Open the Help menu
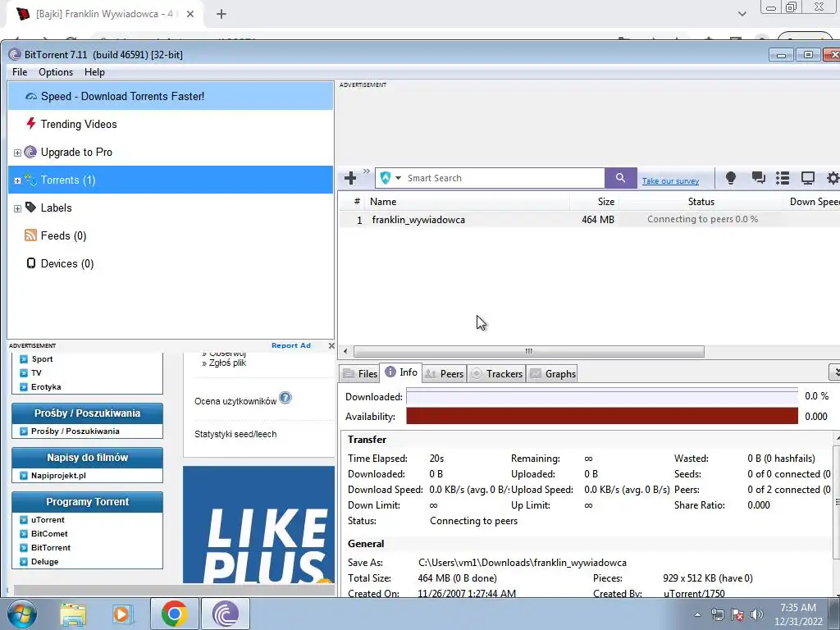Image resolution: width=840 pixels, height=630 pixels. pos(94,72)
